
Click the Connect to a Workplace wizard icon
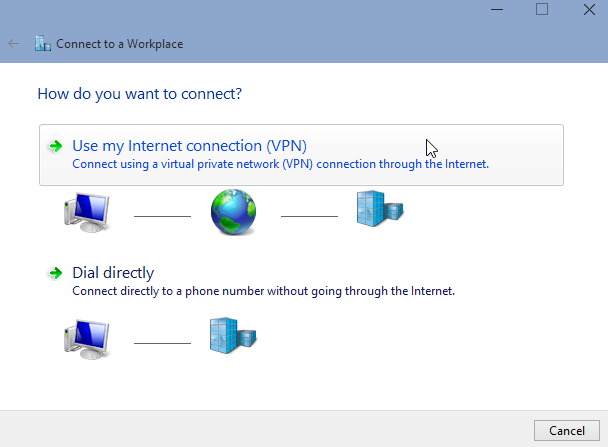pos(42,44)
